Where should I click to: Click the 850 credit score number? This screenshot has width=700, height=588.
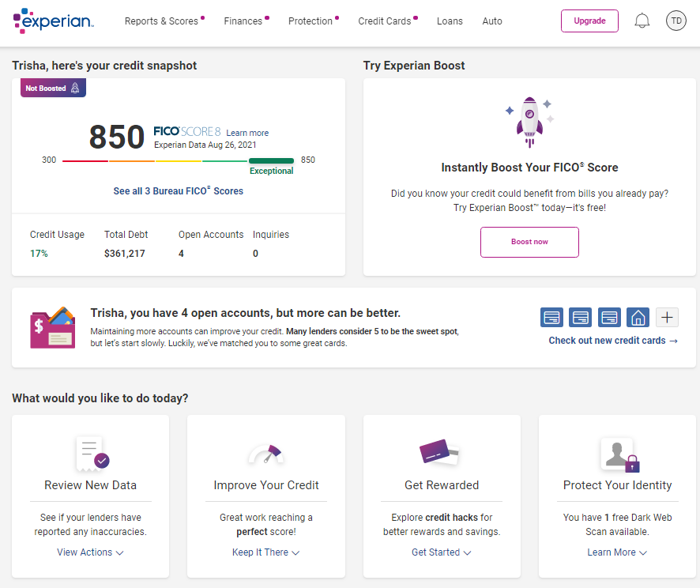tap(117, 137)
